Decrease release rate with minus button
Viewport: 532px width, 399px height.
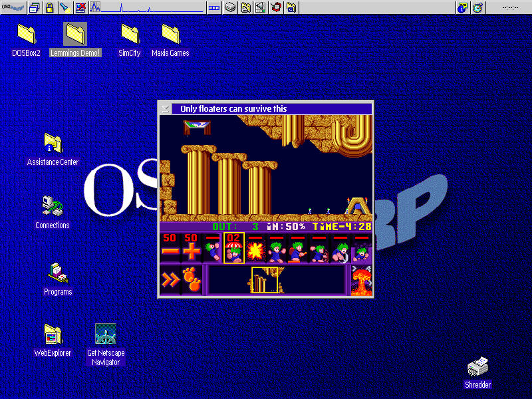pos(170,248)
